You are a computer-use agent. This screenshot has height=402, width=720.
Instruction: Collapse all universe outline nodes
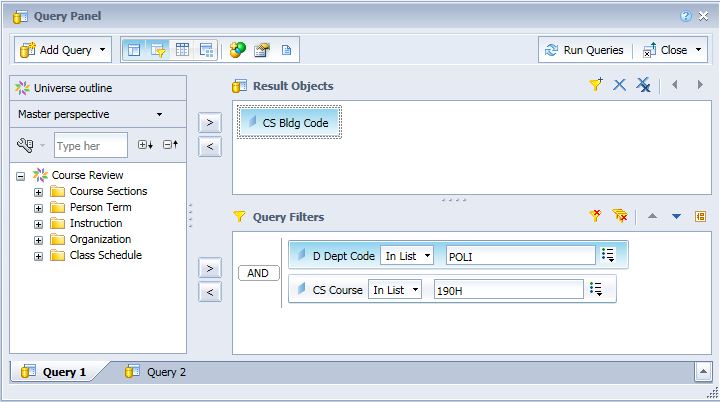[x=170, y=145]
